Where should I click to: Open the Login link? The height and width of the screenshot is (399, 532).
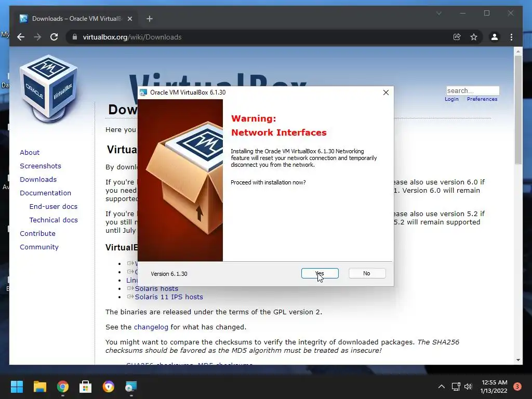pyautogui.click(x=451, y=99)
